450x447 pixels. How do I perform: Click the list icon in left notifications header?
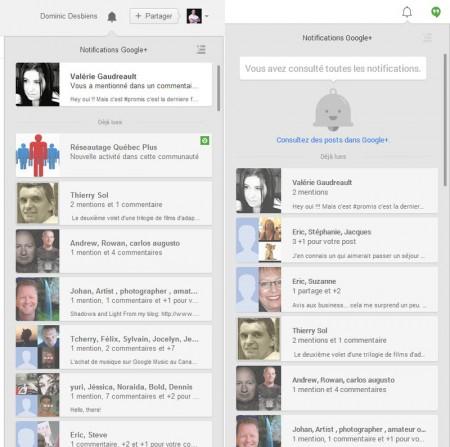(x=201, y=50)
